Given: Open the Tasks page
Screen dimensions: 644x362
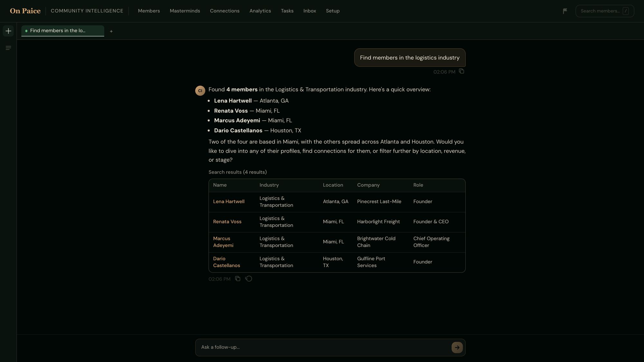Looking at the screenshot, I should 287,11.
